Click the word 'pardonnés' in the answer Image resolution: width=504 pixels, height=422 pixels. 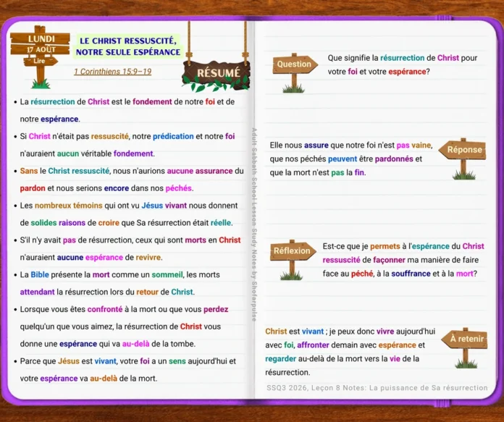[394, 159]
